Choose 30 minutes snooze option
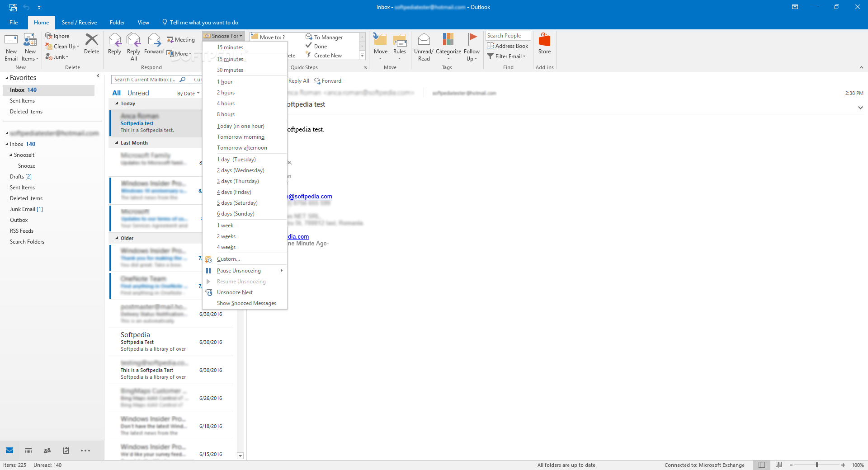 [245, 70]
